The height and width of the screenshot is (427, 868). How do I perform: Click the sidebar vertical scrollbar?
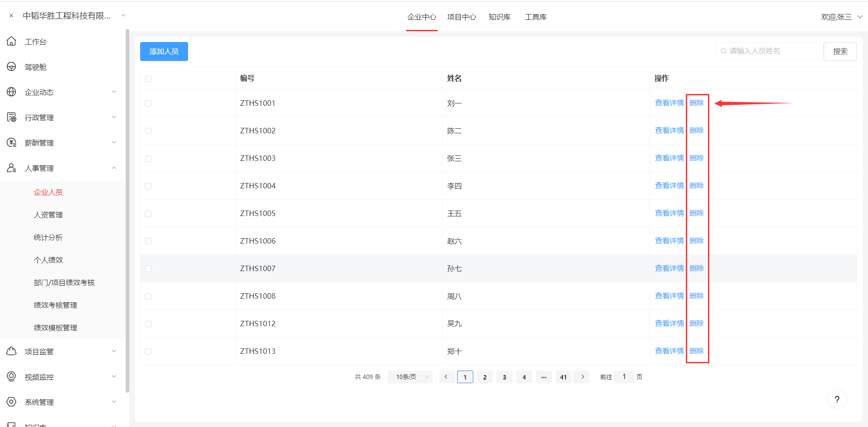127,210
